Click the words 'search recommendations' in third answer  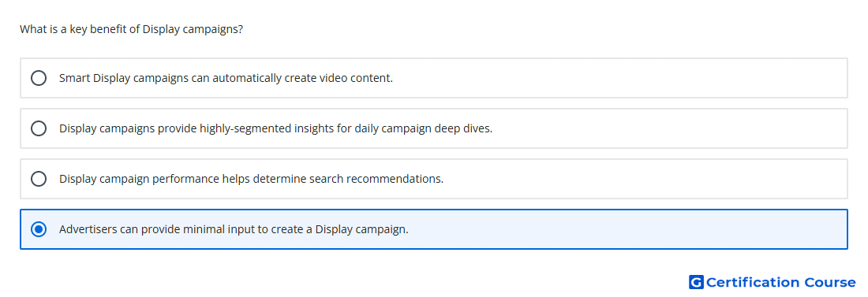point(374,179)
